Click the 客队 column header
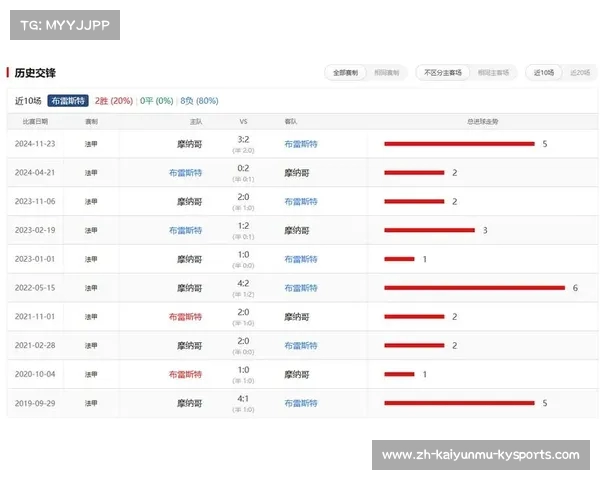Viewport: 600px width, 480px height. coord(291,122)
